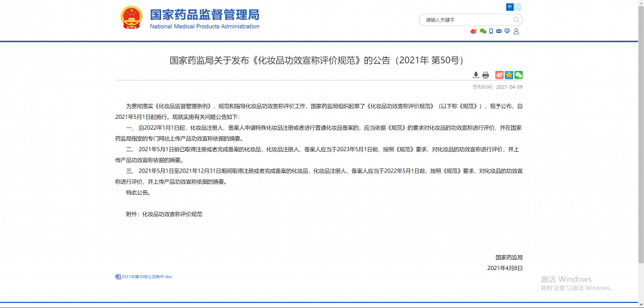The width and height of the screenshot is (644, 308).
Task: Click the national emblem in the header
Action: (131, 18)
